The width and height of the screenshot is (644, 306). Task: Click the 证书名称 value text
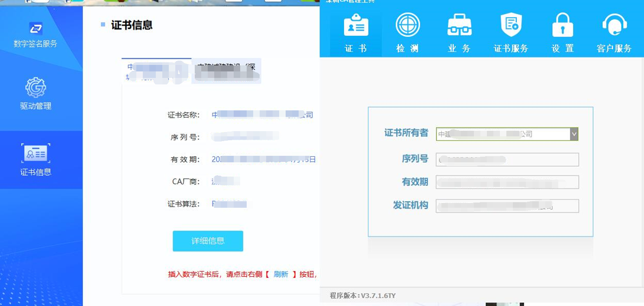(x=262, y=115)
